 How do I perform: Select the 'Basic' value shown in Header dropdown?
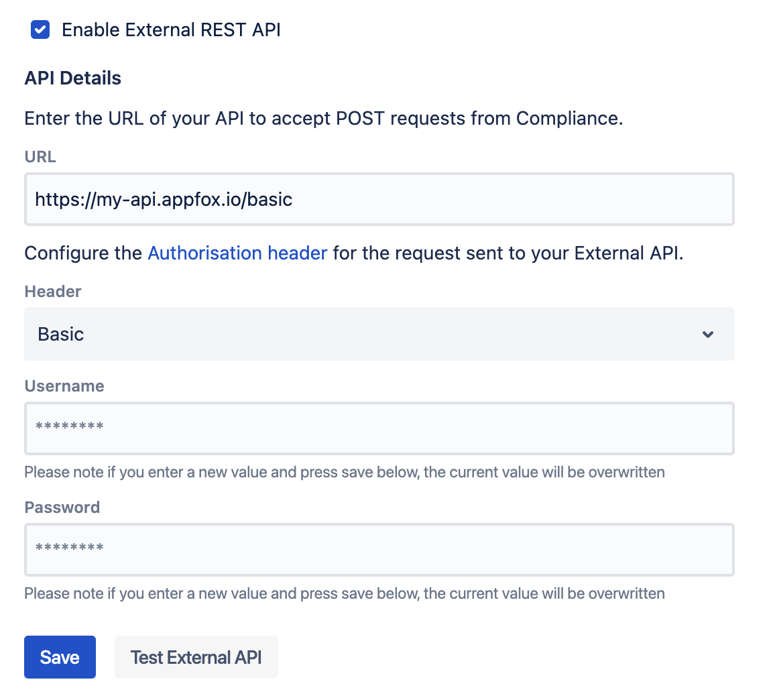point(61,334)
